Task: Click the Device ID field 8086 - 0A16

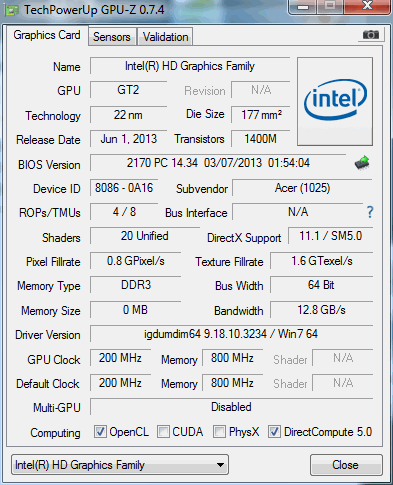Action: [x=124, y=188]
